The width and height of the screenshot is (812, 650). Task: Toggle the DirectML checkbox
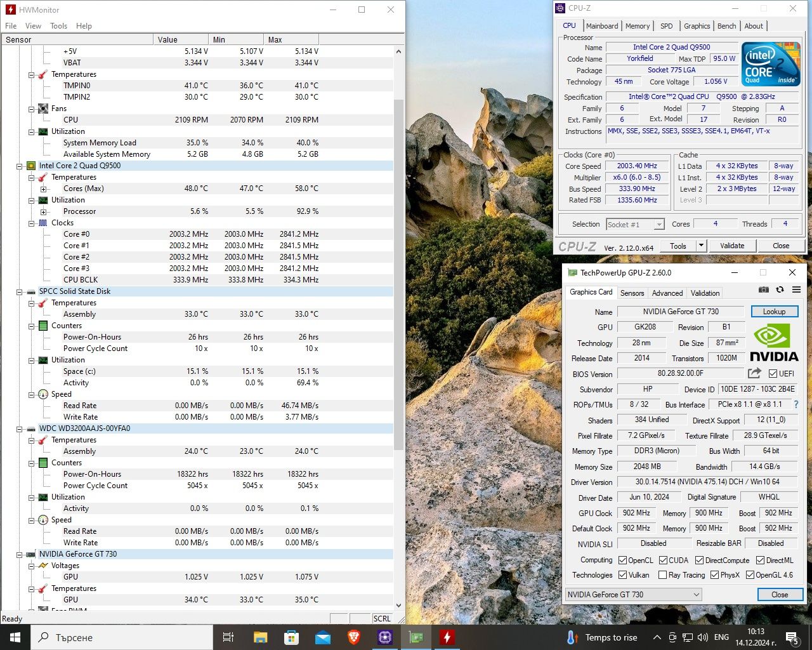[760, 560]
